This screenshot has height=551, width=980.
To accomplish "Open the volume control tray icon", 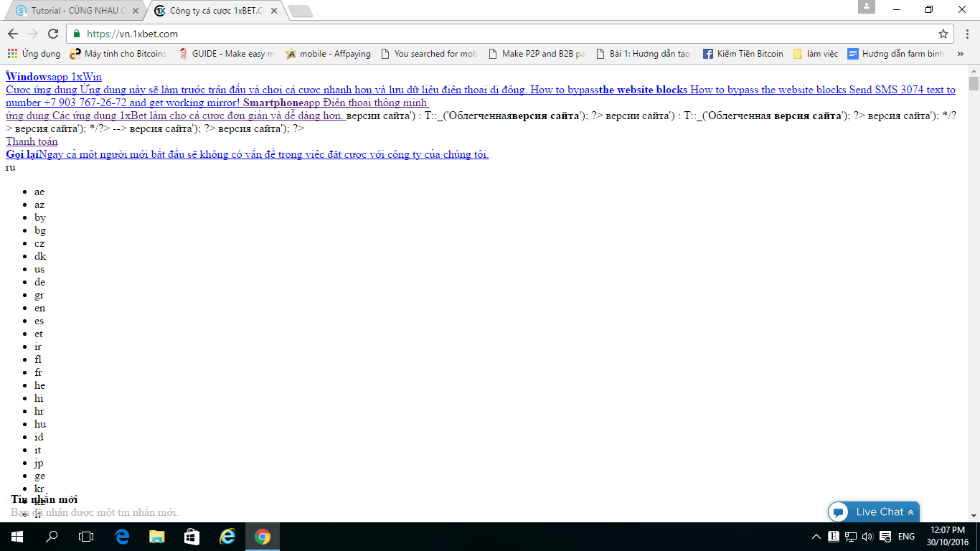I will [867, 537].
